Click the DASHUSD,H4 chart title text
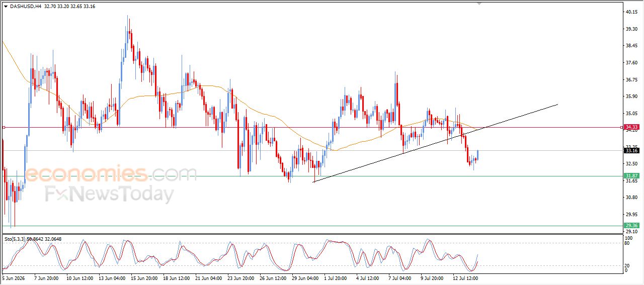 coord(25,6)
